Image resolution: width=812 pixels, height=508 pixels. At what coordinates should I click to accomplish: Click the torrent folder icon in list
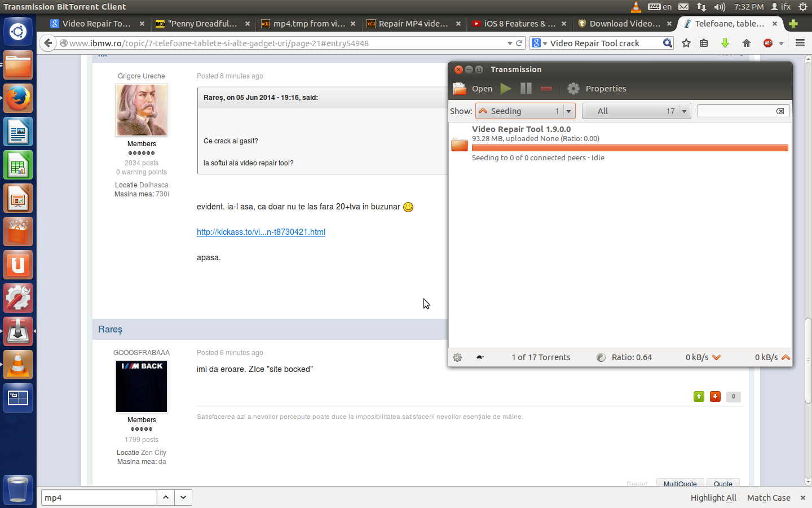point(460,144)
